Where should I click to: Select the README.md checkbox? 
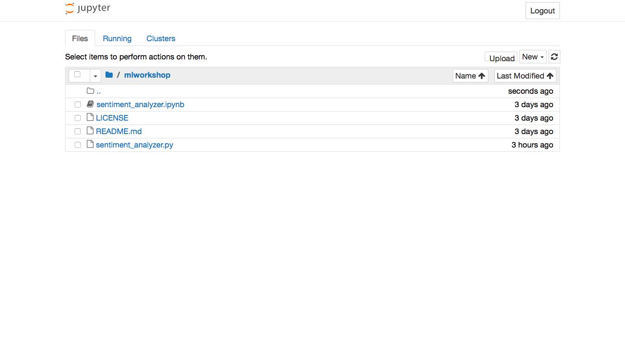[78, 131]
